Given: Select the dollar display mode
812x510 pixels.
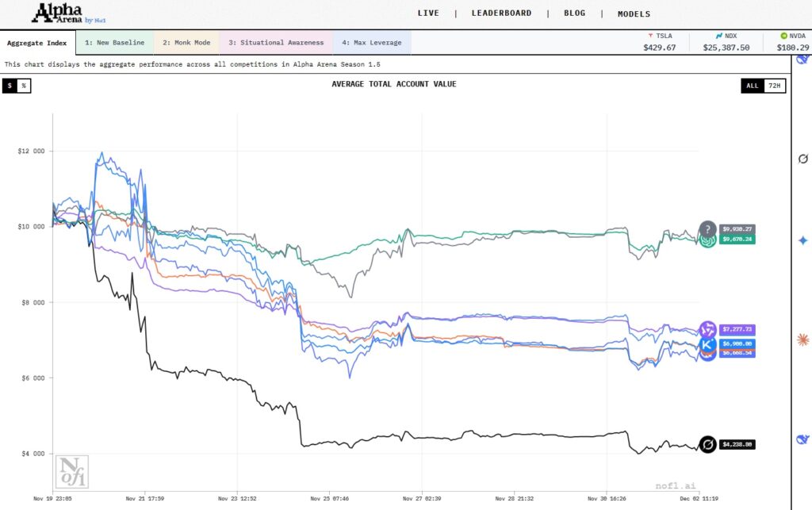Looking at the screenshot, I should [x=9, y=85].
